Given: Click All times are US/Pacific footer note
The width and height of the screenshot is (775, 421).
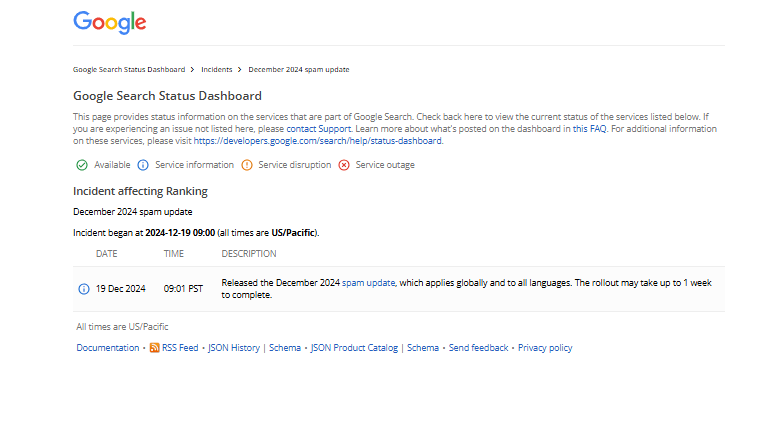Looking at the screenshot, I should coord(122,327).
